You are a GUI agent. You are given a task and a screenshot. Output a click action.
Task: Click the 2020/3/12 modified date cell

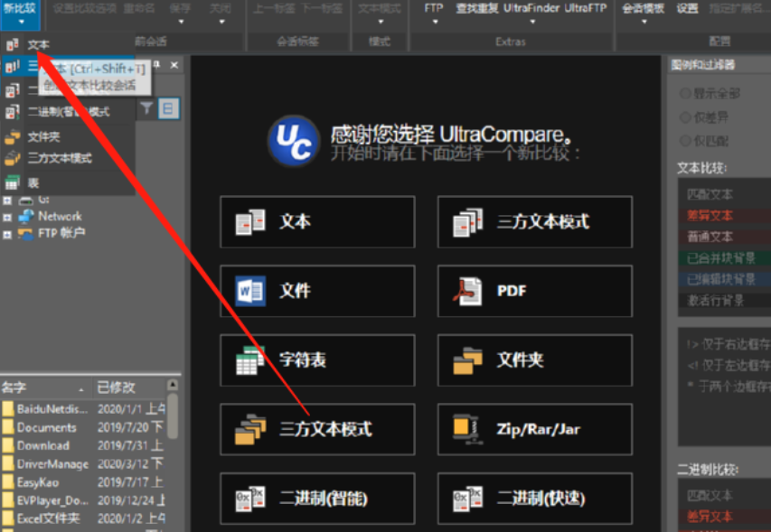pyautogui.click(x=130, y=463)
